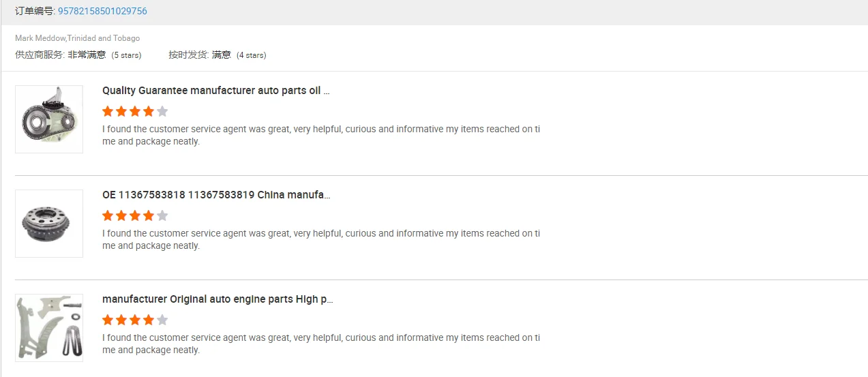Click review text under Quality Guarantee product
The width and height of the screenshot is (868, 377).
point(320,135)
